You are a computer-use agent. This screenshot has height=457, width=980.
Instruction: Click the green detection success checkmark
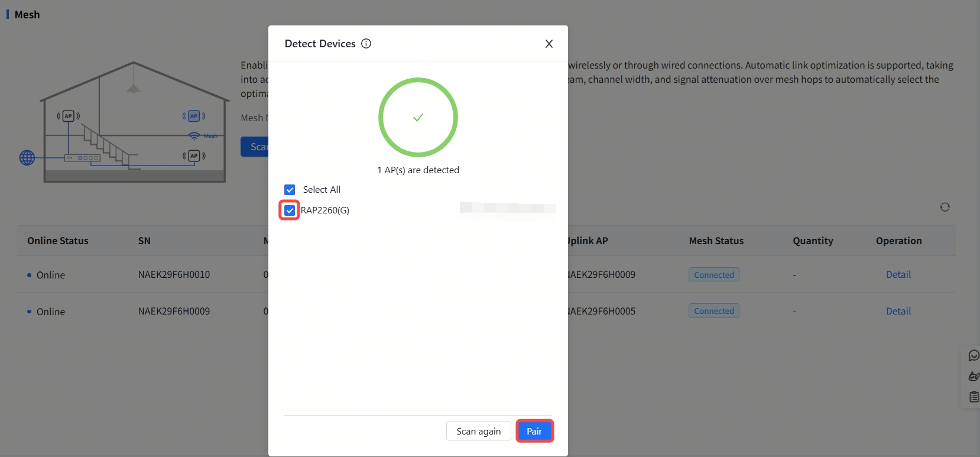(418, 118)
